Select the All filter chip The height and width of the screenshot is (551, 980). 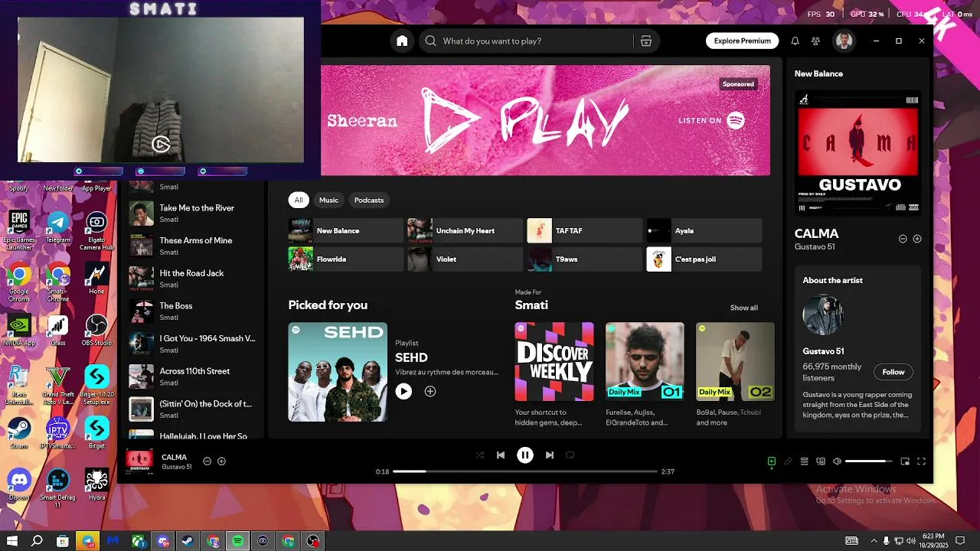click(x=299, y=200)
